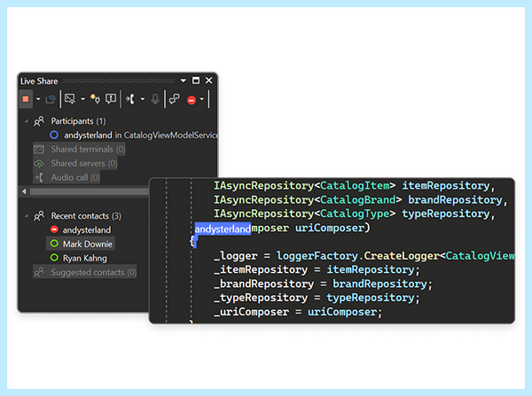
Task: Click itemRepository parameter in code
Action: [x=446, y=186]
